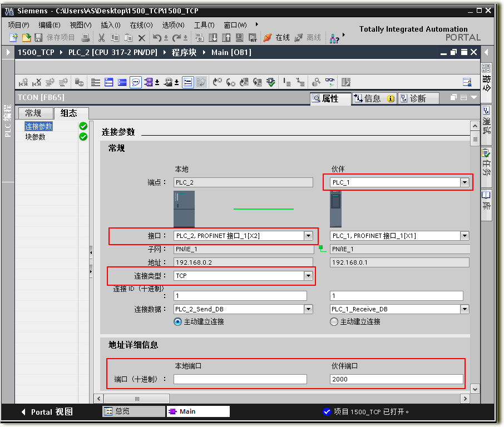Screen dimensions: 504x427
Task: Click the vertical scrollbar thumb
Action: pos(475,139)
